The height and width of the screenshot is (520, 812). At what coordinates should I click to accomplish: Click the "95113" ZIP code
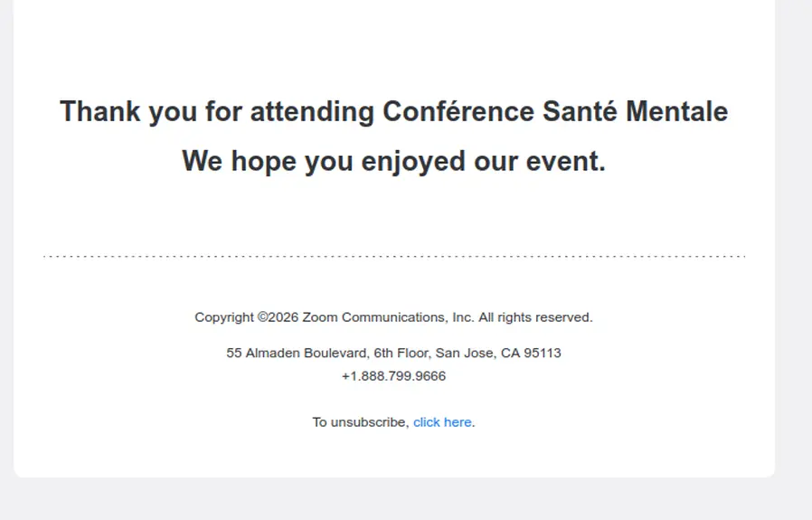click(x=543, y=353)
